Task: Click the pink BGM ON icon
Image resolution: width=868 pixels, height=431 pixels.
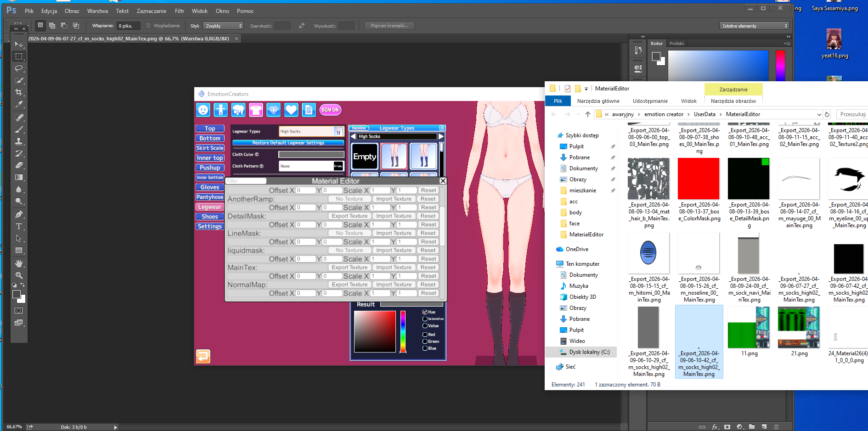Action: pyautogui.click(x=330, y=110)
